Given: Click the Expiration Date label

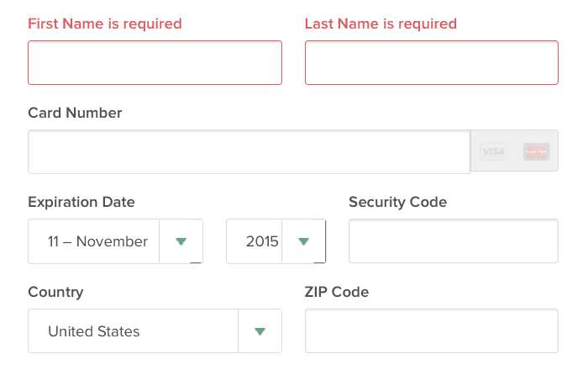Looking at the screenshot, I should pos(81,202).
